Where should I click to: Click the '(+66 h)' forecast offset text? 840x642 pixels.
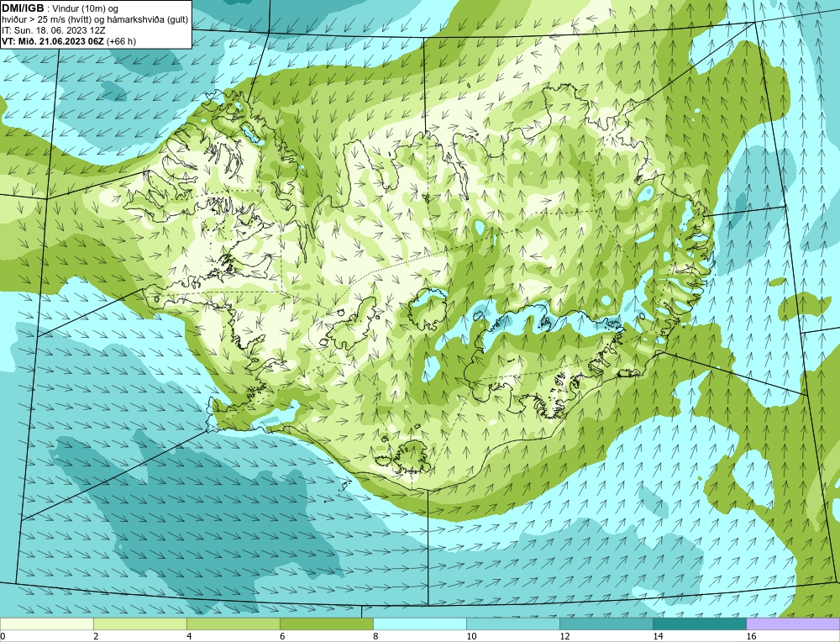click(x=121, y=41)
